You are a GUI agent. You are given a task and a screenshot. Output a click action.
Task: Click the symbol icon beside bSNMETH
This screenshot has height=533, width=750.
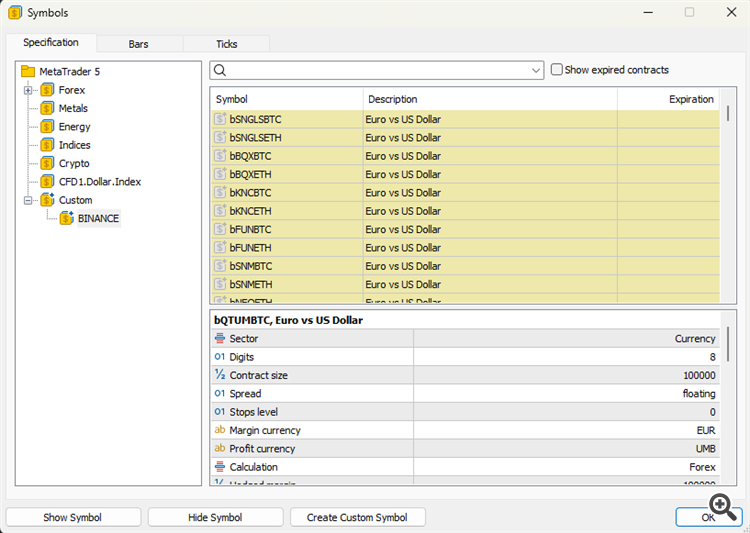pos(220,284)
